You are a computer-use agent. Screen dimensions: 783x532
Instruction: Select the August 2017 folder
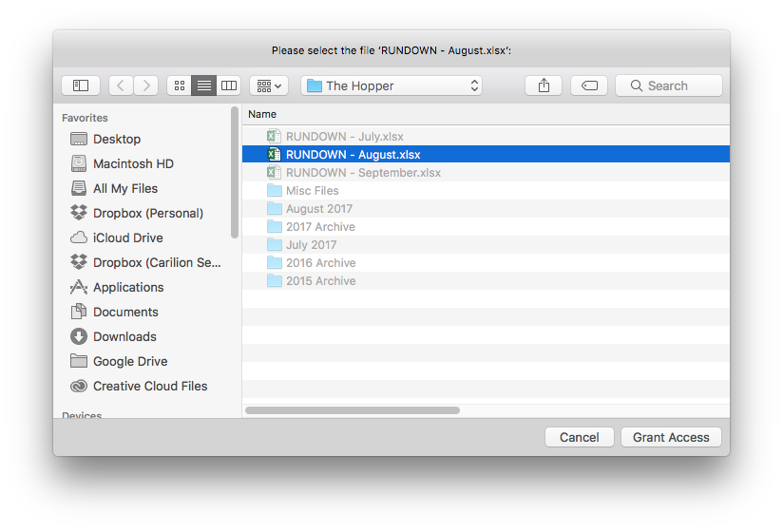(486, 209)
